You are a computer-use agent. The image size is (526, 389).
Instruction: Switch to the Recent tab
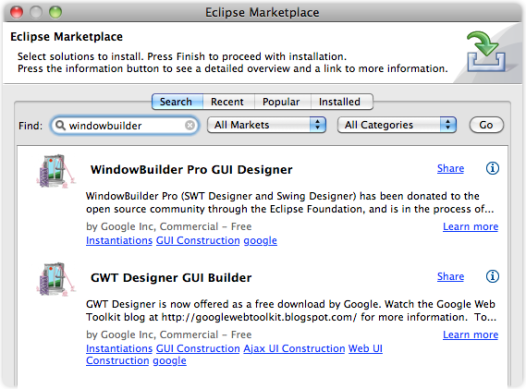[227, 102]
